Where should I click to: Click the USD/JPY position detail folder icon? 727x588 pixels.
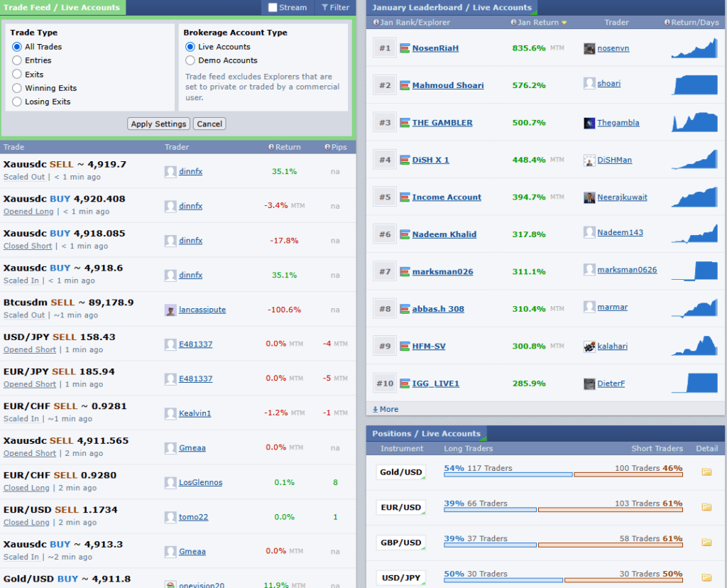pyautogui.click(x=707, y=577)
